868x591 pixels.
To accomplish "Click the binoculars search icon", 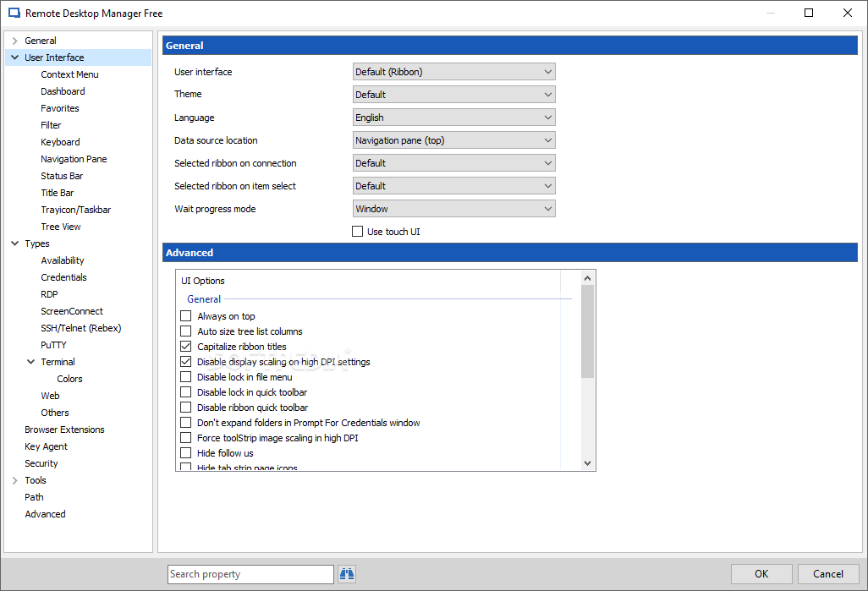I will coord(347,574).
